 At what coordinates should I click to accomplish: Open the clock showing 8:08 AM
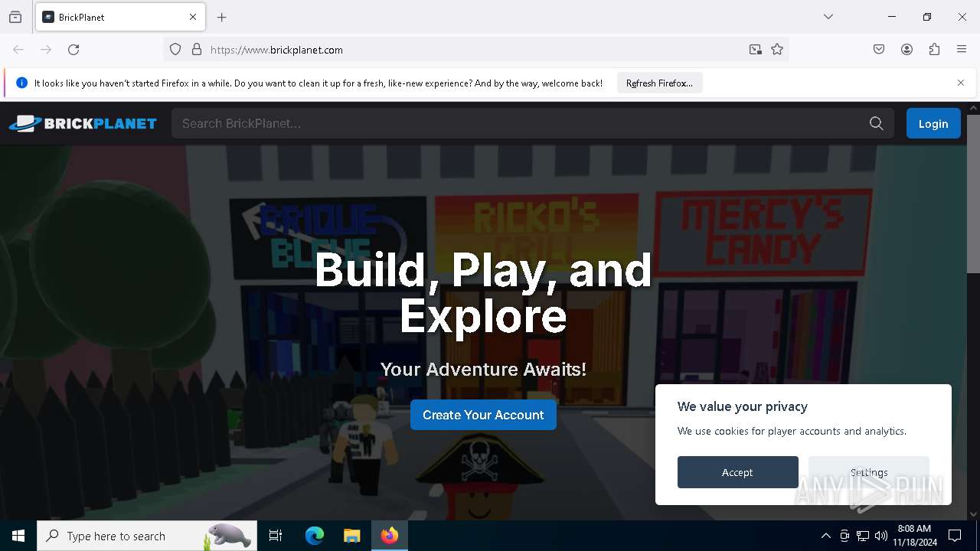point(914,536)
